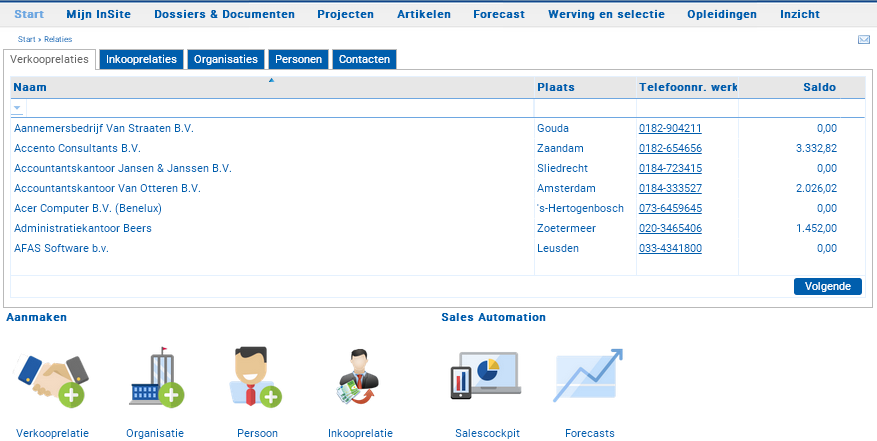Open the Salescockpit icon
Image resolution: width=877 pixels, height=441 pixels.
point(485,375)
